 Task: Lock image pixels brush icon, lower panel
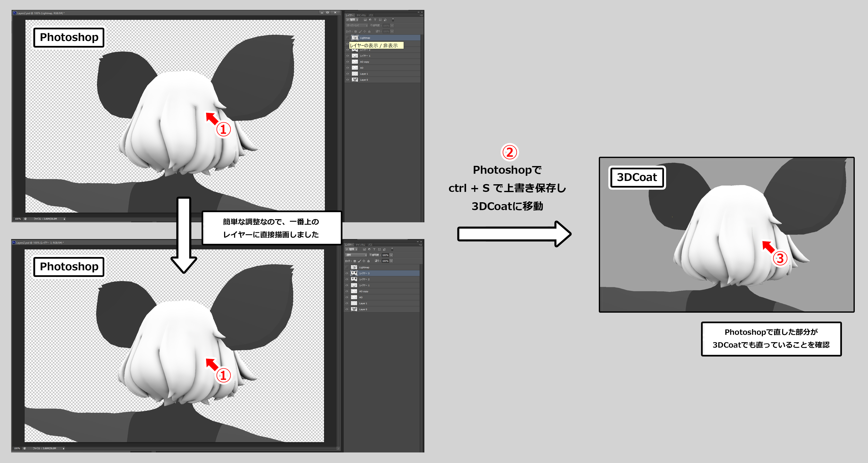(x=359, y=261)
